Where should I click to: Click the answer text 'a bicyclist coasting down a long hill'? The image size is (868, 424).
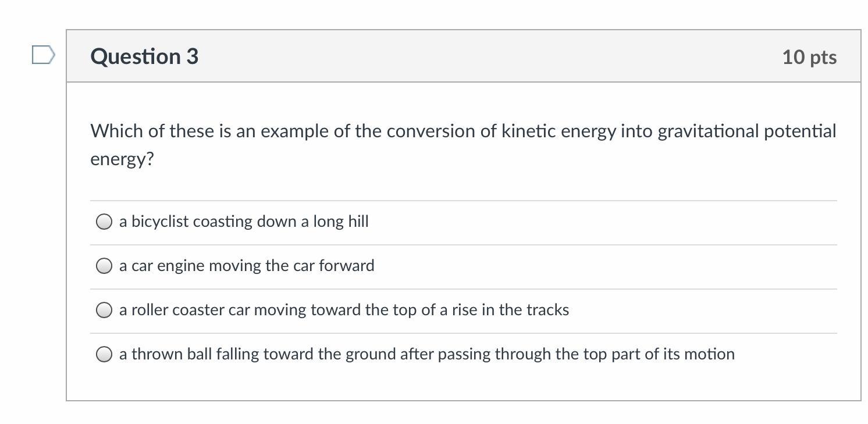click(x=244, y=222)
